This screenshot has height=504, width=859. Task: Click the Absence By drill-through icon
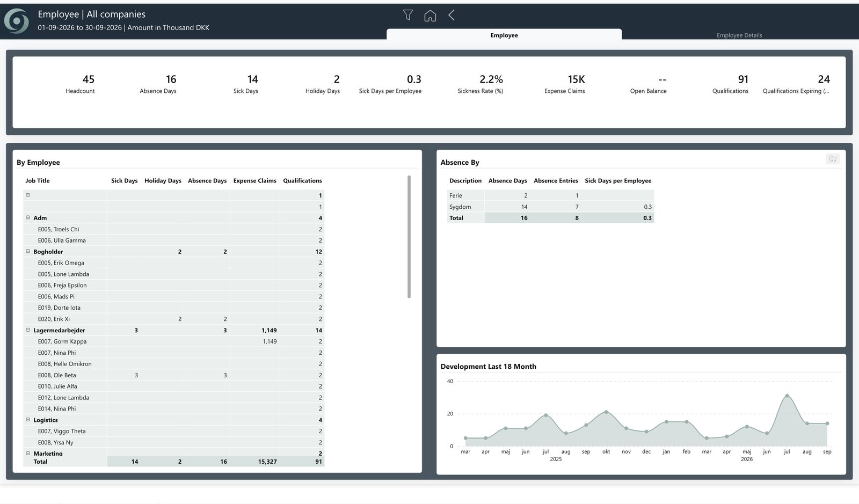click(833, 159)
